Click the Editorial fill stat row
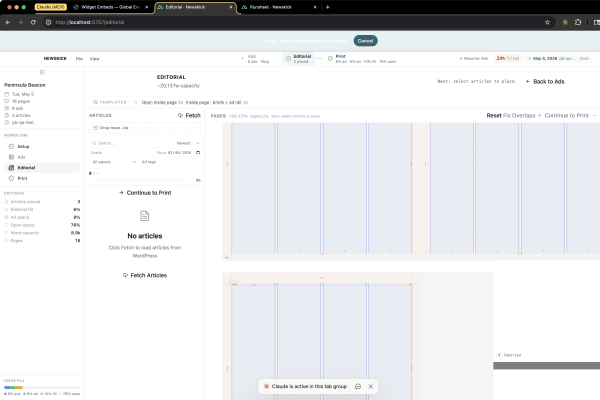 (x=42, y=209)
